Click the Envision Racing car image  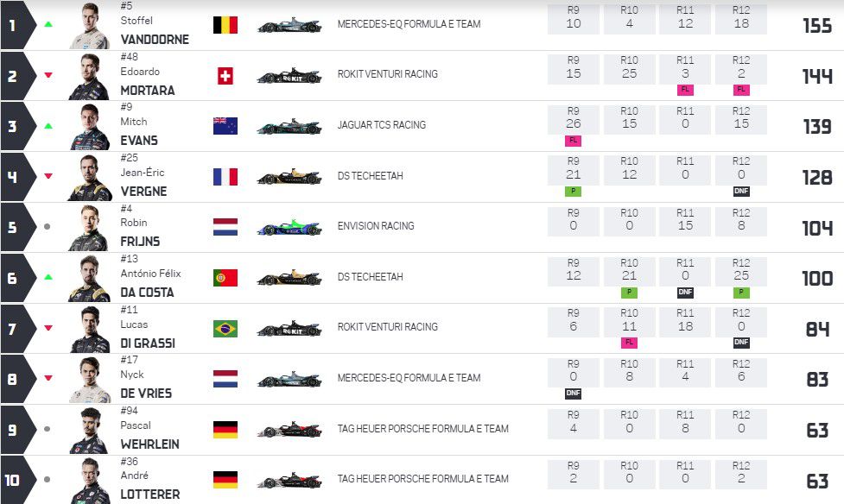[x=289, y=228]
